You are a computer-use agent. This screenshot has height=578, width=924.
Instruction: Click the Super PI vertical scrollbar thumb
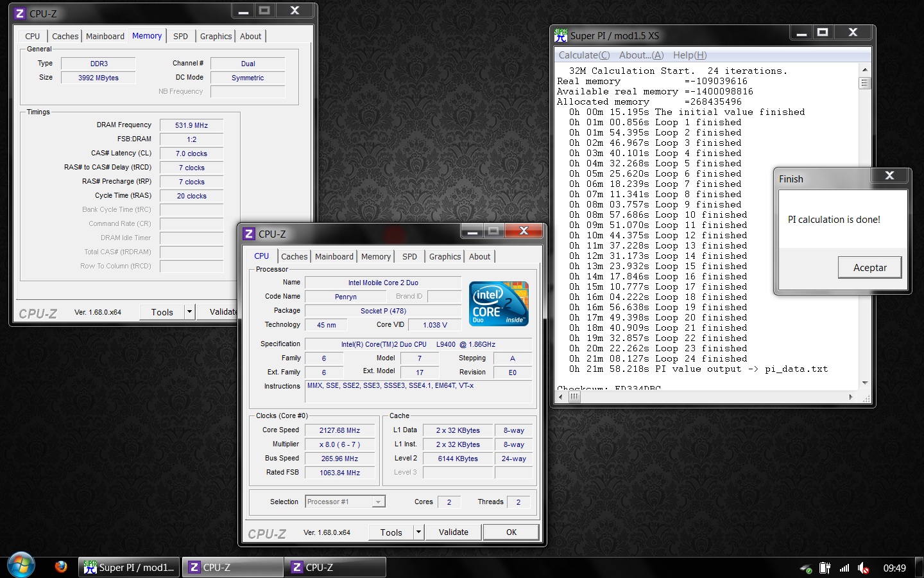[865, 83]
